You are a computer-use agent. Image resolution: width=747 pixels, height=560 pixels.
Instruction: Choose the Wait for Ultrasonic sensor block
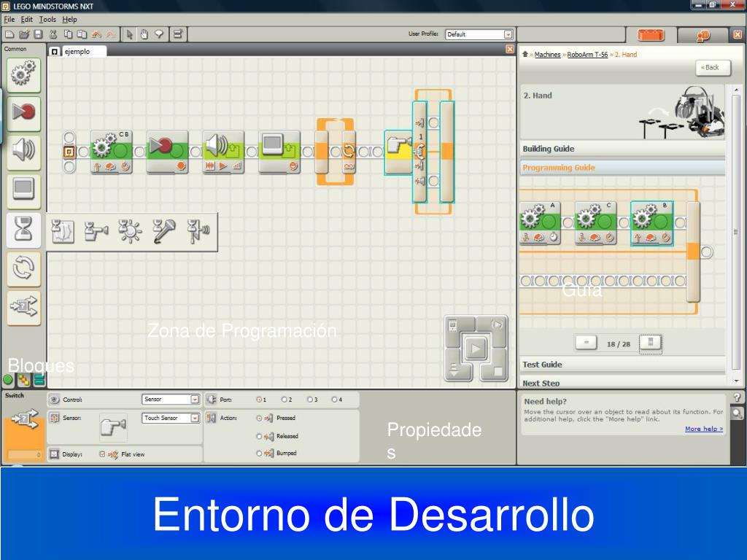point(198,231)
